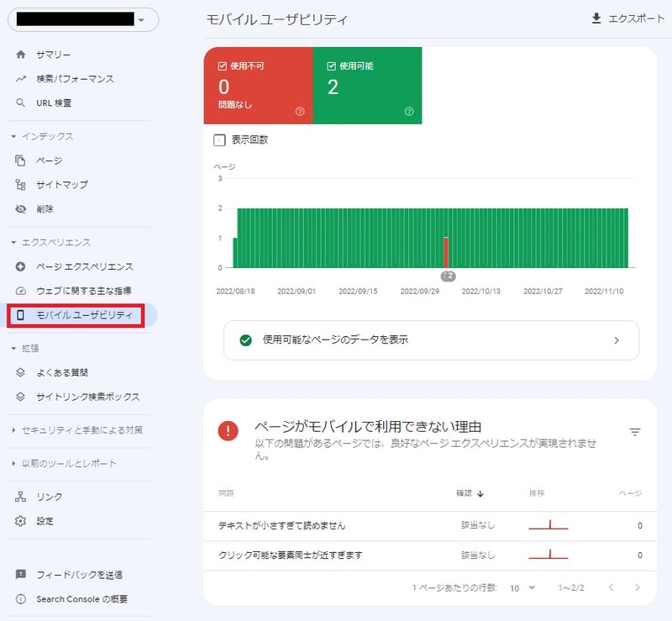Collapse the エクスペリエンス section
The width and height of the screenshot is (672, 621).
13,242
